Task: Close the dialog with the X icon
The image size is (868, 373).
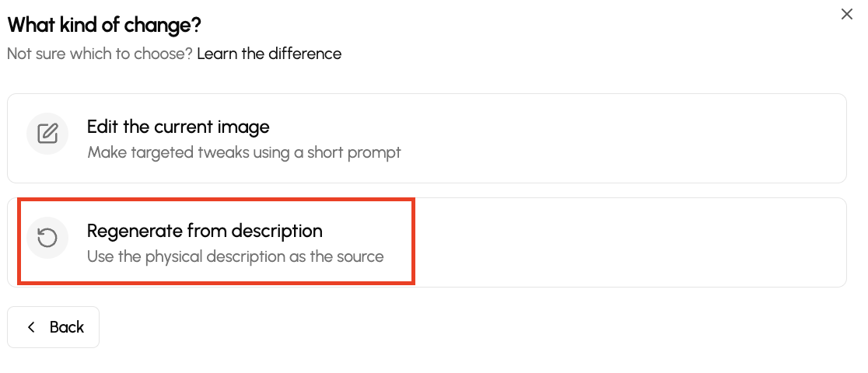Action: (x=847, y=14)
